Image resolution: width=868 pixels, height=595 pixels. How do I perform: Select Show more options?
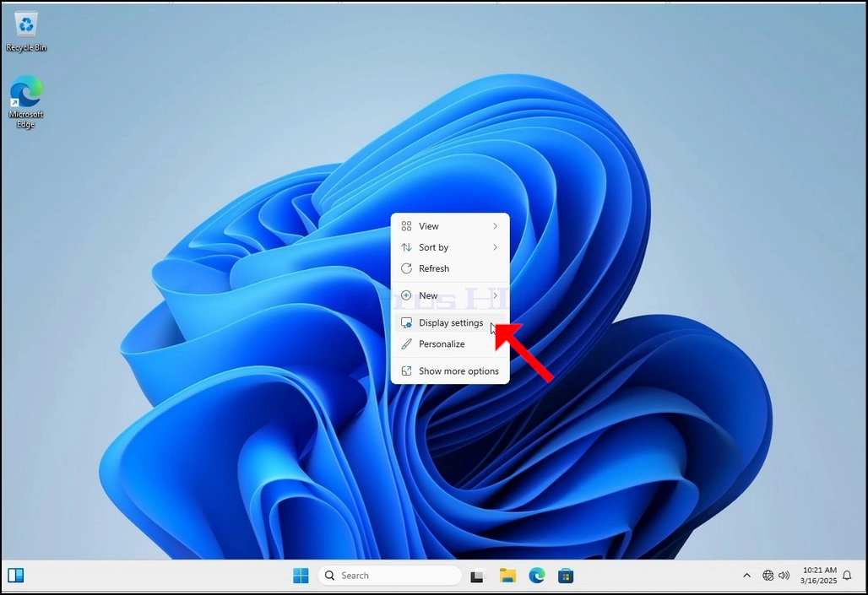(450, 371)
